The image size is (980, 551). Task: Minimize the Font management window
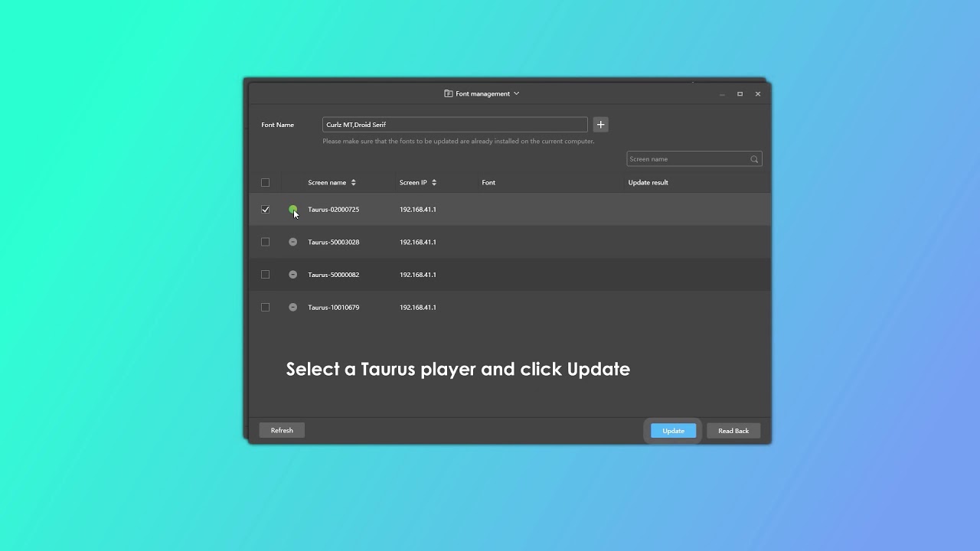[722, 94]
